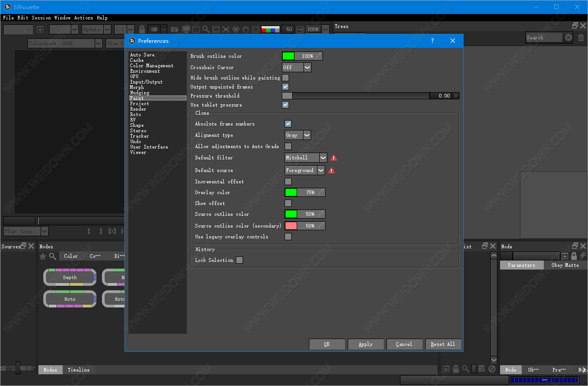
Task: Enable Allow adjustments to Auto Grade
Action: (x=288, y=146)
